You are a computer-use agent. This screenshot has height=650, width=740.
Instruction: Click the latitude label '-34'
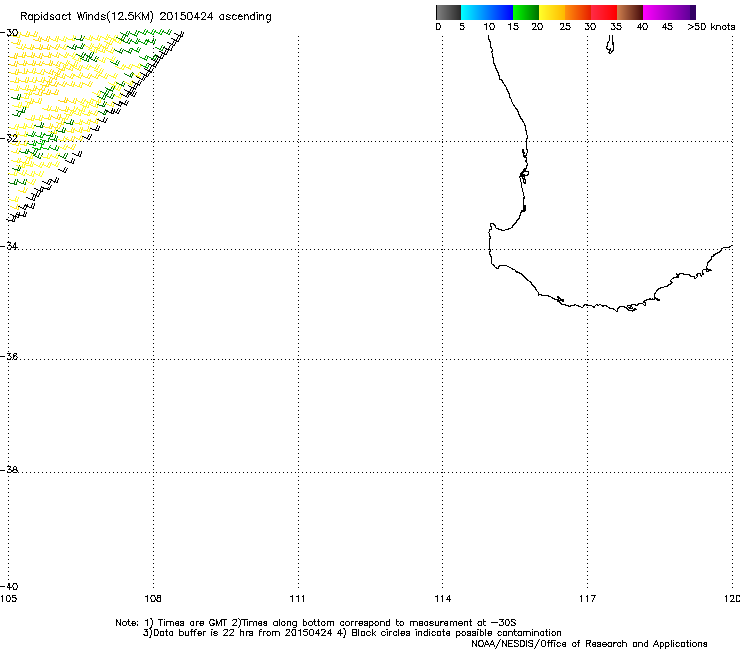[9, 246]
